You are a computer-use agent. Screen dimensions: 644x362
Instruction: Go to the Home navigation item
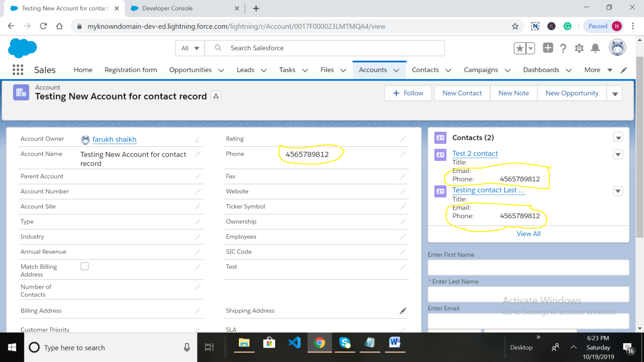(x=83, y=70)
